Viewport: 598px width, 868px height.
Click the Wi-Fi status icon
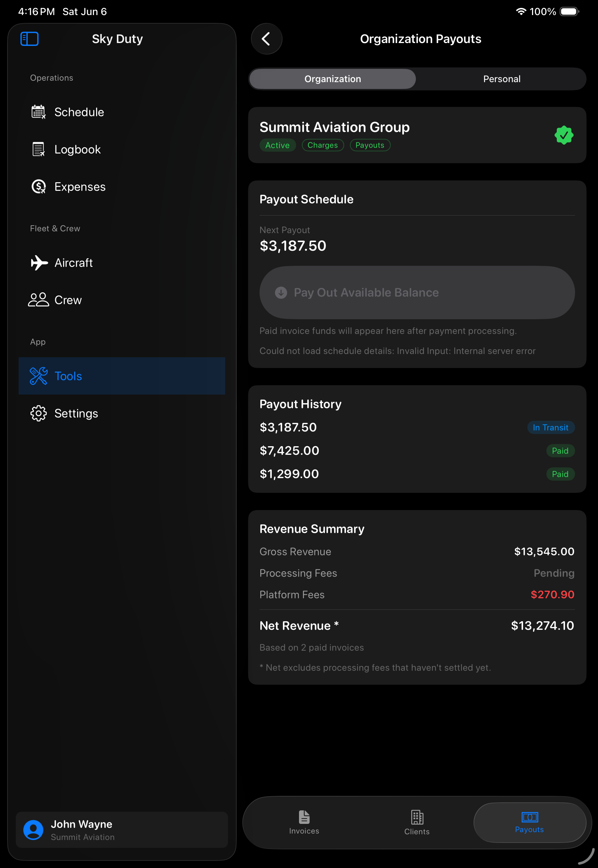[521, 11]
